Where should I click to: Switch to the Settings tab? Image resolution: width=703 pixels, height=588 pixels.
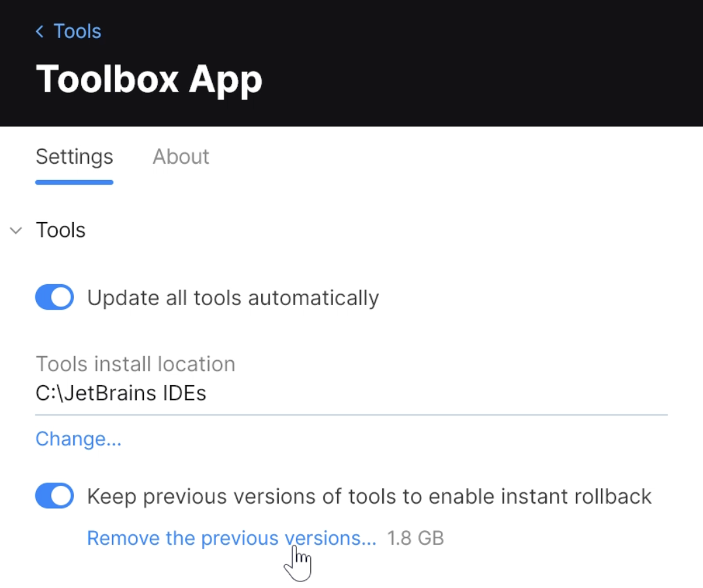pyautogui.click(x=74, y=157)
